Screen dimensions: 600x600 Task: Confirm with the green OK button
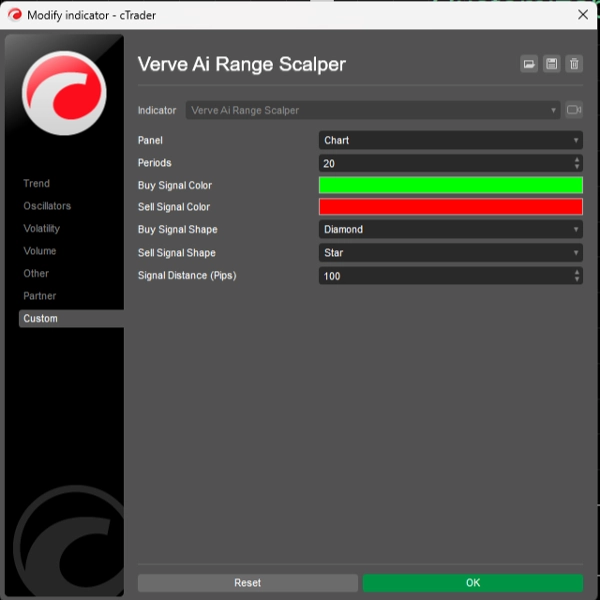point(473,583)
